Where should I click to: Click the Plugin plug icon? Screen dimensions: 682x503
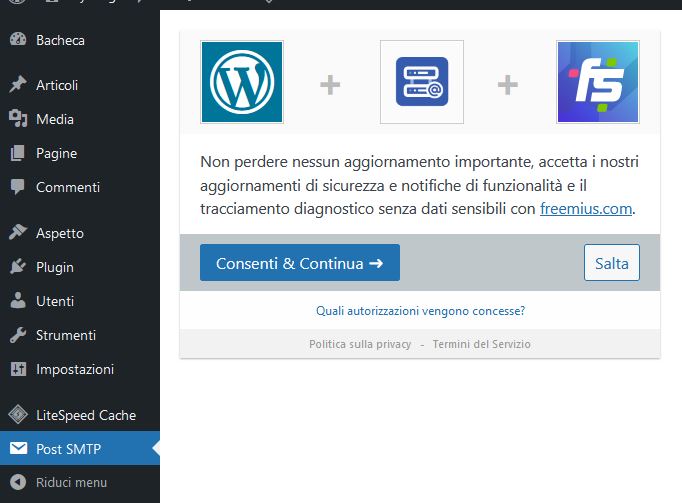coord(18,266)
